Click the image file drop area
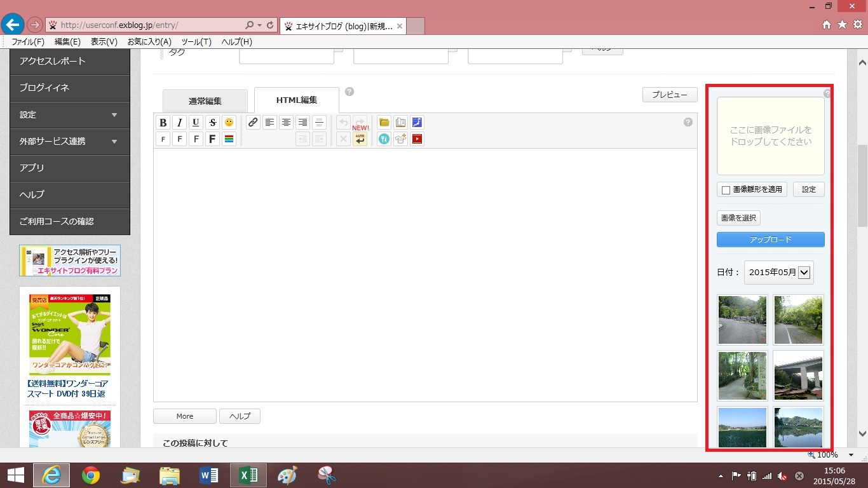Screen dimensions: 868x488 (771, 136)
